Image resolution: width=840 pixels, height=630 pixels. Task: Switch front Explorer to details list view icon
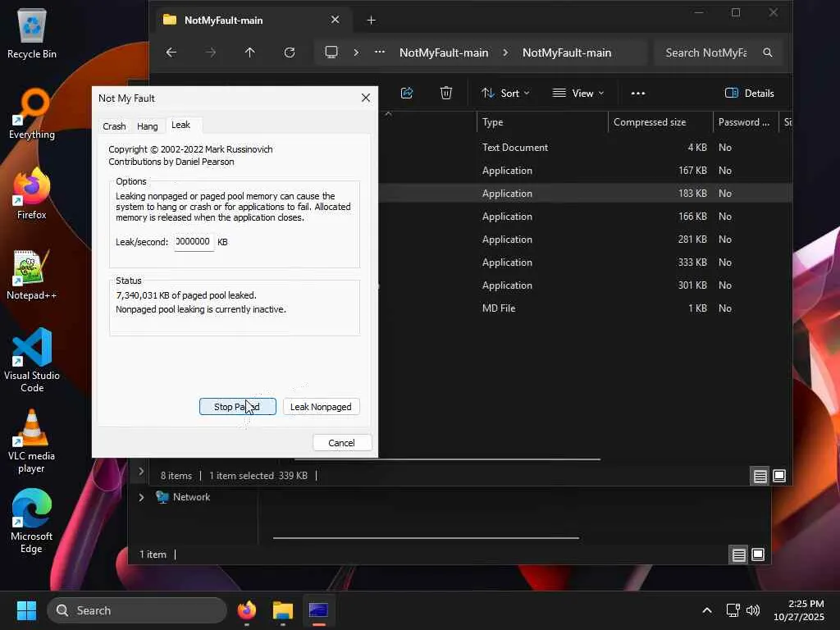760,476
